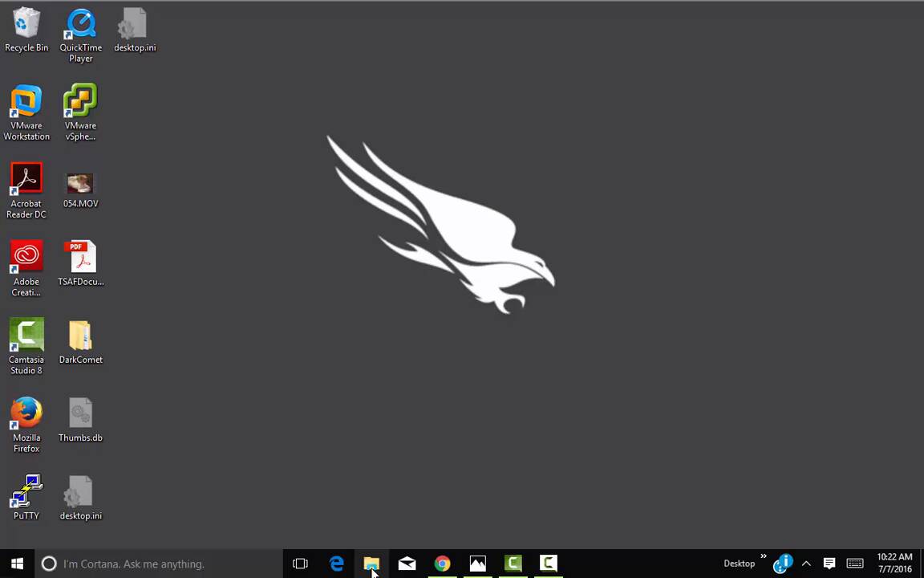Show hidden system tray icons
This screenshot has width=924, height=578.
(x=806, y=564)
